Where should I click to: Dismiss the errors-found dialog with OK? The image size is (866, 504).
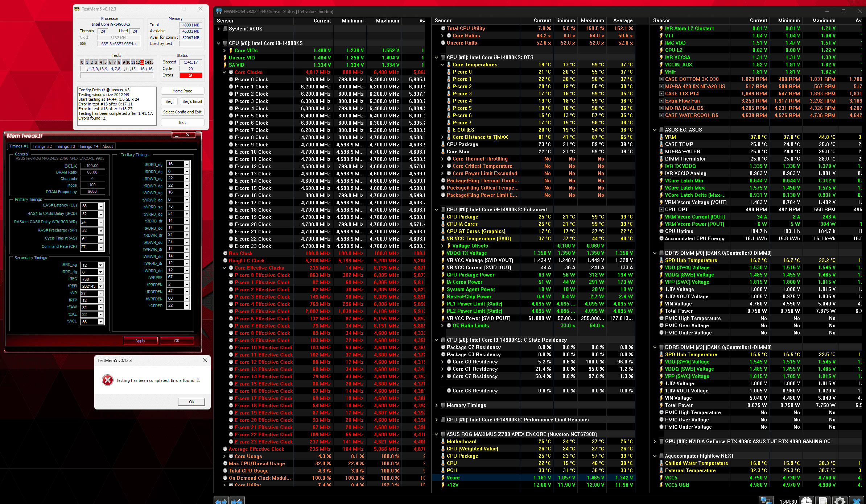(191, 402)
